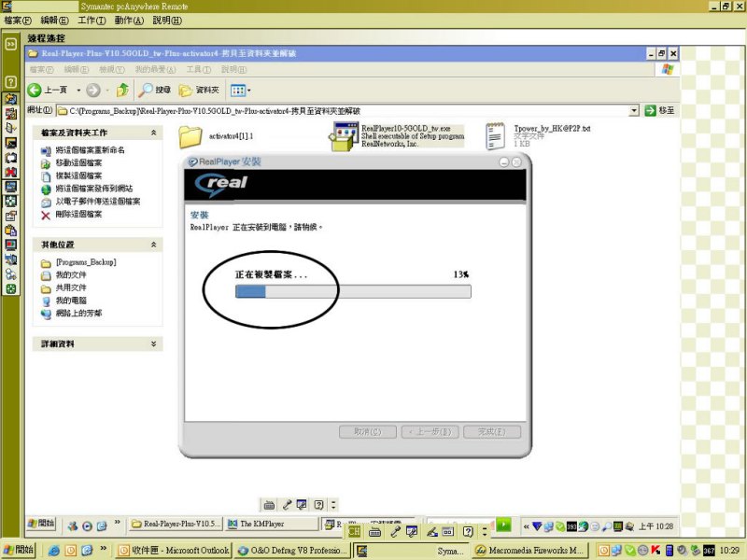747x560 pixels.
Task: Show hidden remote tray icons with « arrow
Action: pyautogui.click(x=526, y=526)
